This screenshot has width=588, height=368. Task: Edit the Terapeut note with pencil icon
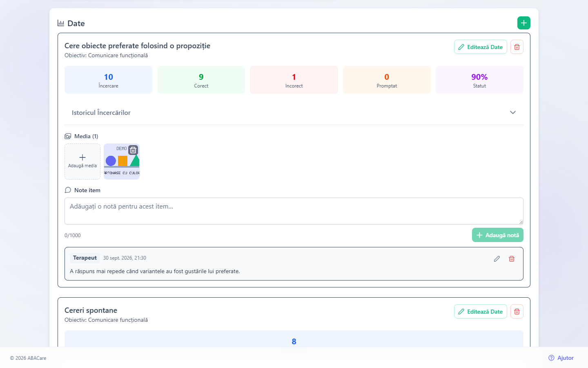[x=497, y=259]
